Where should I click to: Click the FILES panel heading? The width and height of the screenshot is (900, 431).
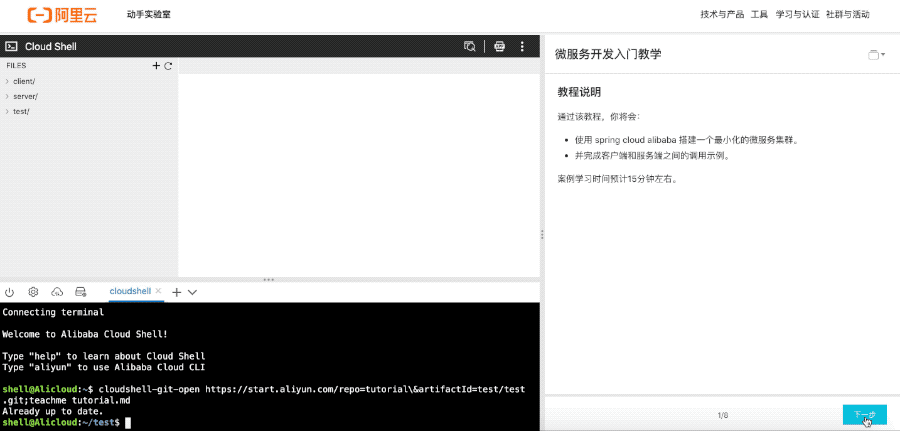16,66
